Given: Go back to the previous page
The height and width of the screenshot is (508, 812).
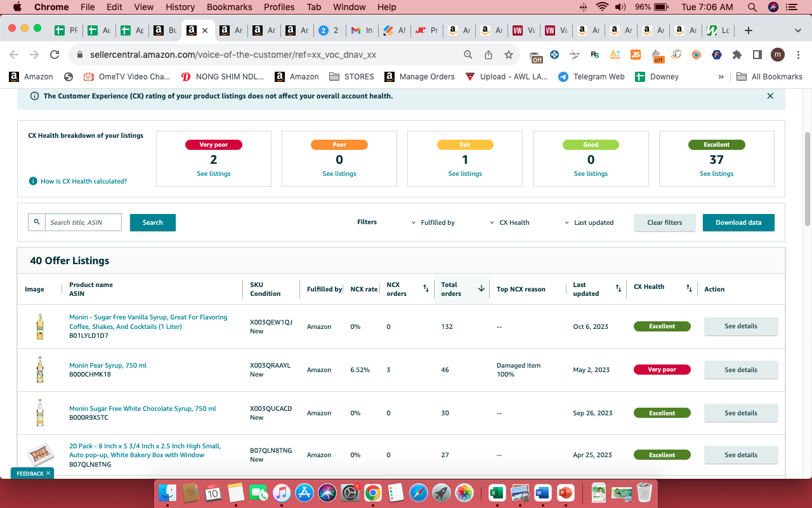Looking at the screenshot, I should (x=14, y=55).
